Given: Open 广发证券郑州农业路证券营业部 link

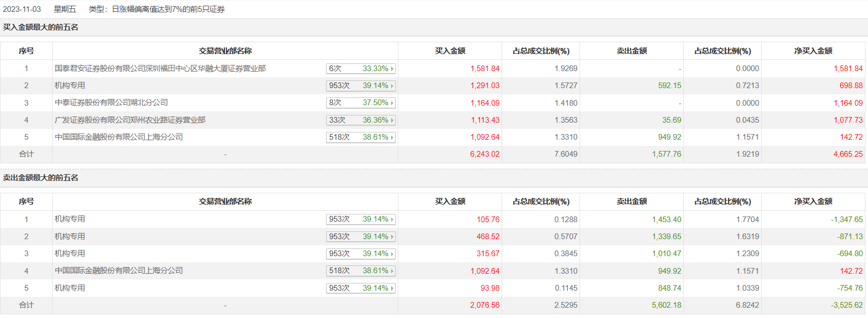Looking at the screenshot, I should click(130, 120).
